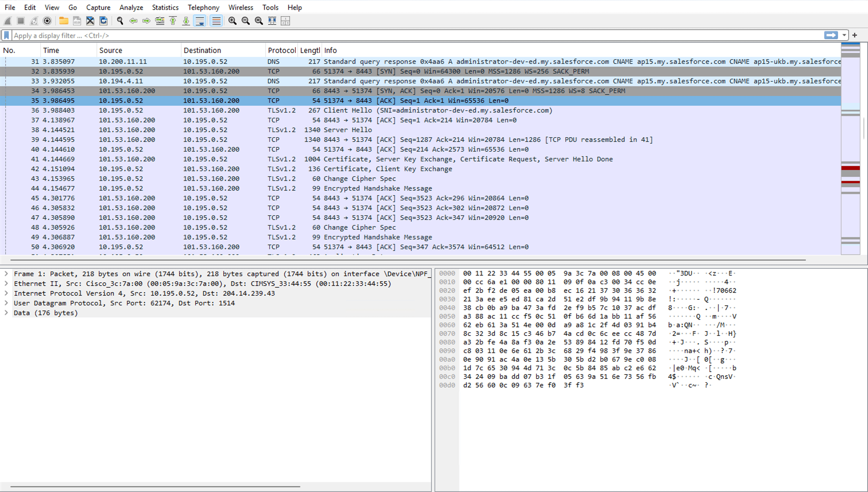Image resolution: width=868 pixels, height=492 pixels.
Task: Open the Statistics menu
Action: [165, 7]
